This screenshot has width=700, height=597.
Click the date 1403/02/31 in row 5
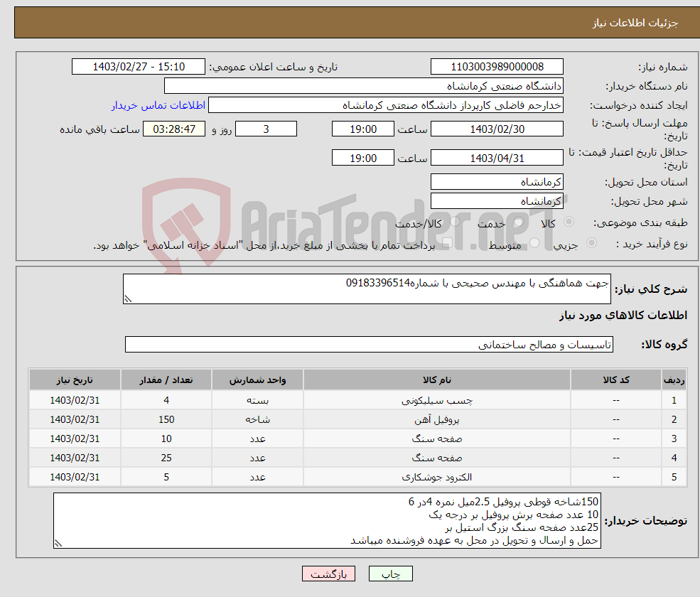pyautogui.click(x=75, y=478)
